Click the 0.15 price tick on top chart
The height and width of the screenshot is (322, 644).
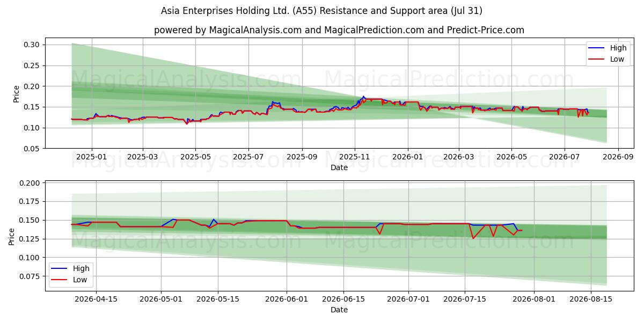point(33,107)
